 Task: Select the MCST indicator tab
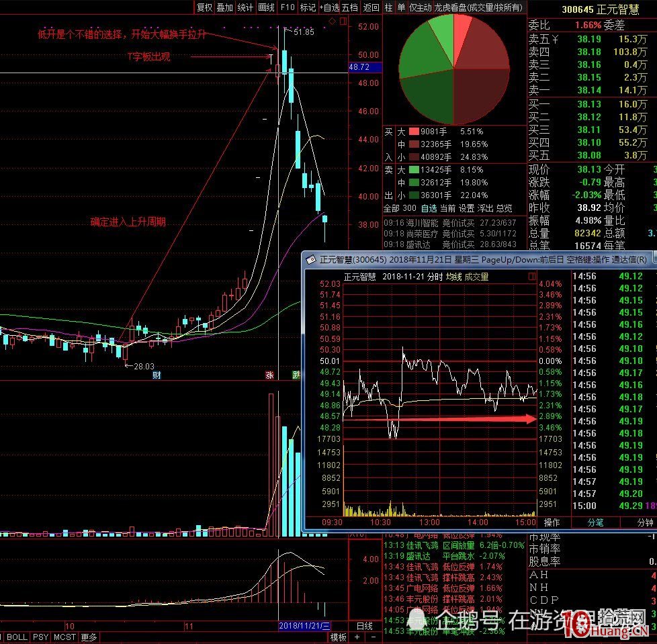coord(64,637)
